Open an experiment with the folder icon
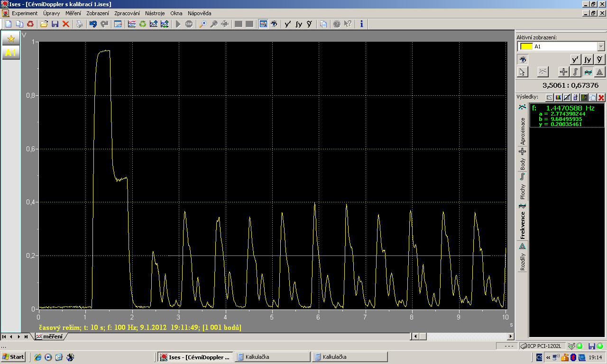Image resolution: width=607 pixels, height=364 pixels. point(44,24)
